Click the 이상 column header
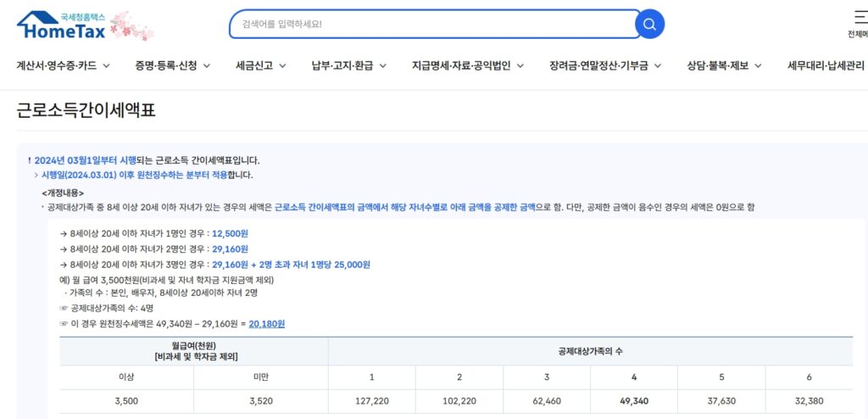868x419 pixels. (x=127, y=377)
